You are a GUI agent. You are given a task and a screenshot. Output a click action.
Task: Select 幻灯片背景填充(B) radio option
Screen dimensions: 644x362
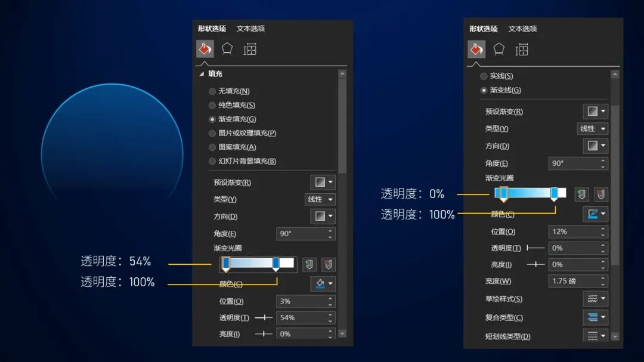click(212, 161)
